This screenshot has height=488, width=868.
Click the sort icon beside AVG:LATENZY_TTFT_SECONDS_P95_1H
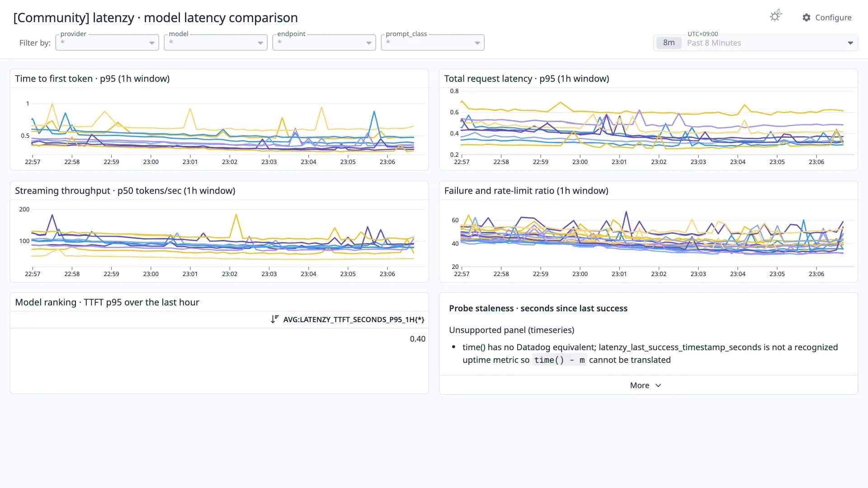click(274, 319)
